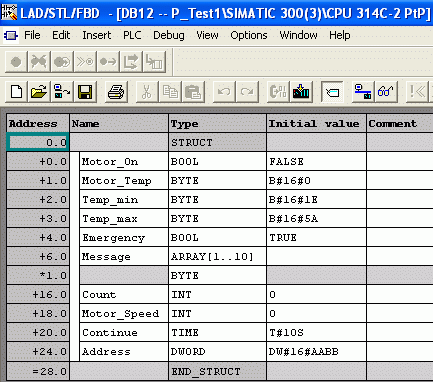Click the New document icon
The height and width of the screenshot is (382, 433).
pyautogui.click(x=17, y=91)
